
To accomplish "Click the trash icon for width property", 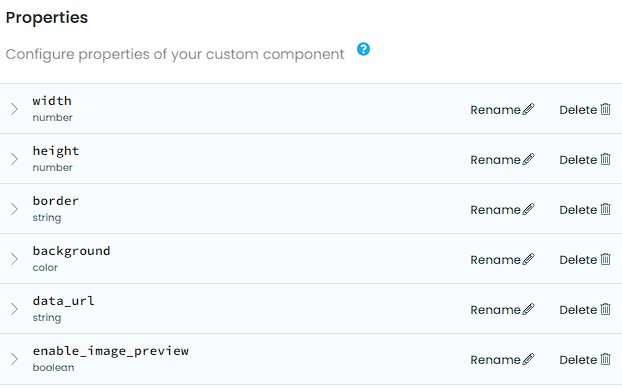I will click(605, 109).
